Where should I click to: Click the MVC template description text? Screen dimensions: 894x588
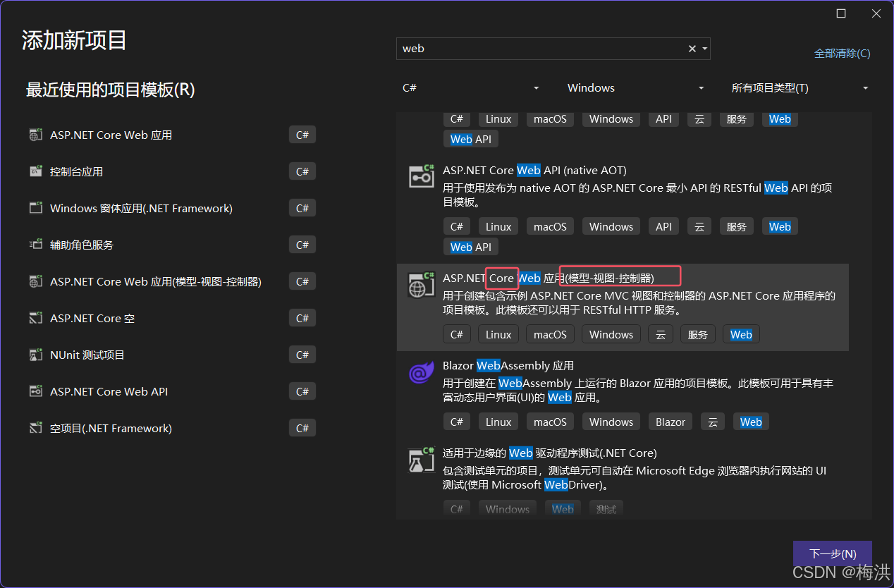point(639,303)
